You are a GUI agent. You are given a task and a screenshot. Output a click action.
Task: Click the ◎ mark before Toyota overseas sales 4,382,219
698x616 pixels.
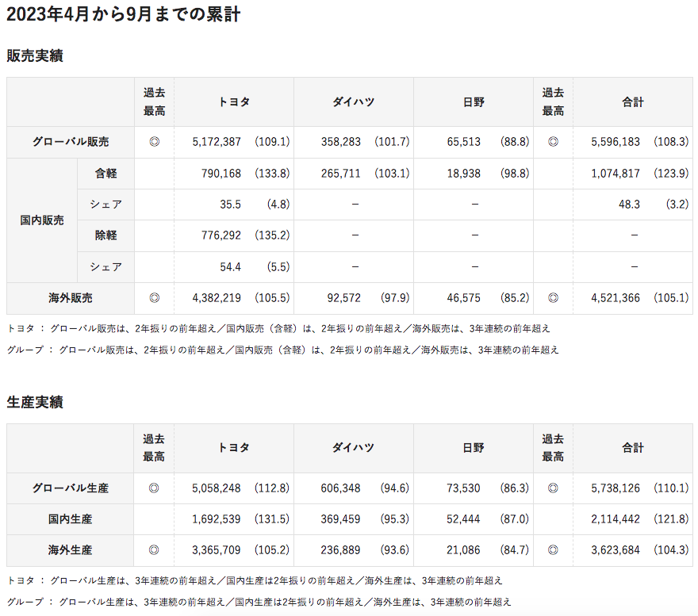click(154, 298)
